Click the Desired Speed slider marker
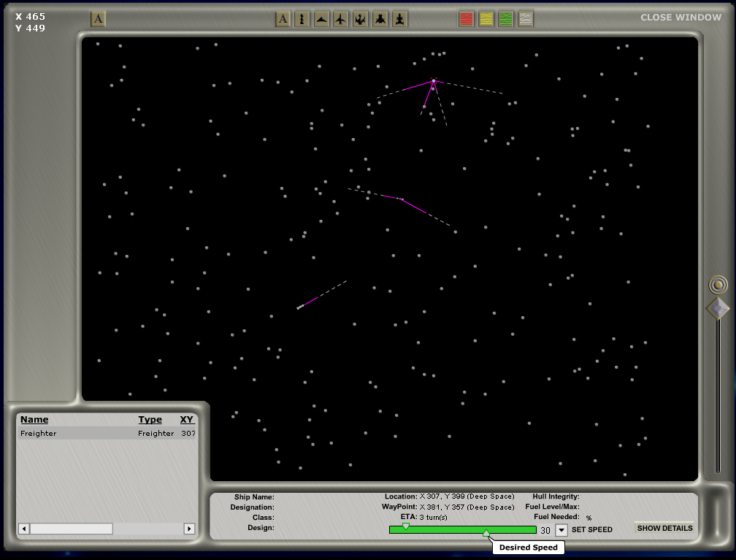 click(486, 533)
